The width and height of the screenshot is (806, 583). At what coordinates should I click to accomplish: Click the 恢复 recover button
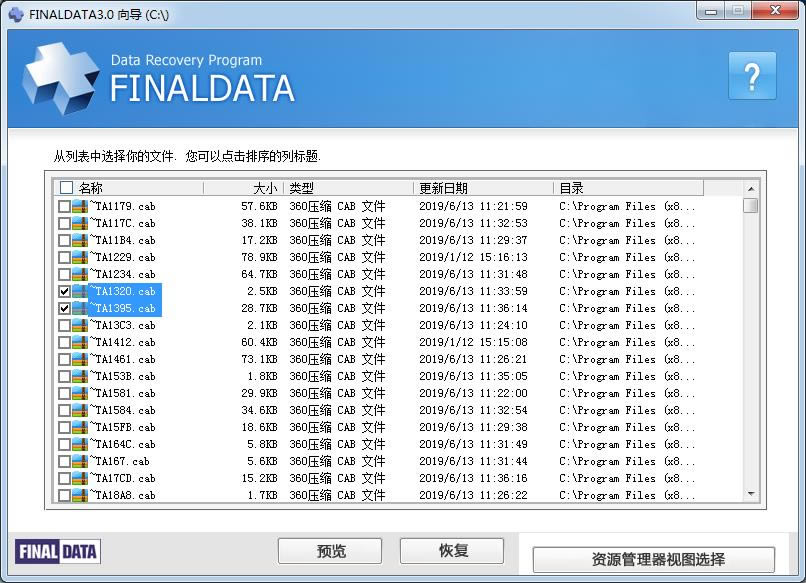tap(452, 551)
